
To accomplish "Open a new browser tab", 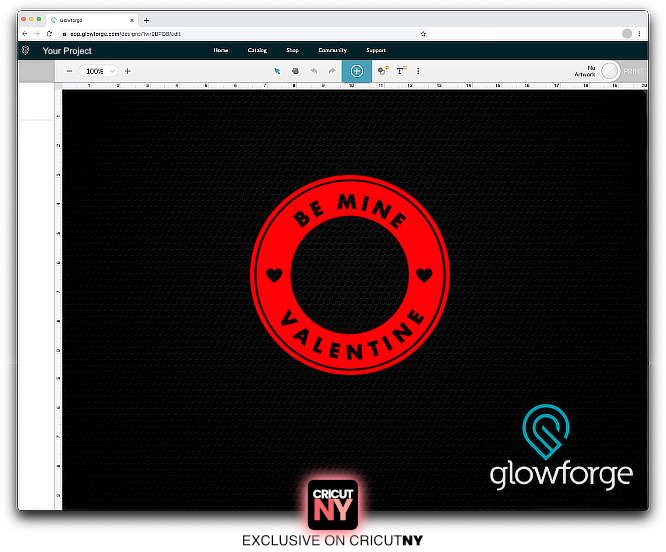I will point(147,20).
